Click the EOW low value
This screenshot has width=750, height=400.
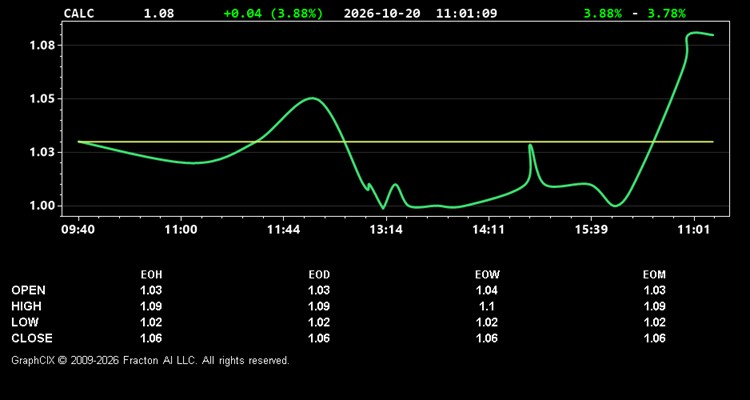[487, 322]
